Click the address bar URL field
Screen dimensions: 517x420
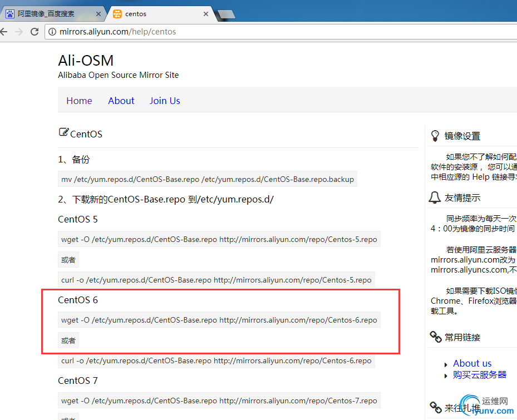coord(280,32)
